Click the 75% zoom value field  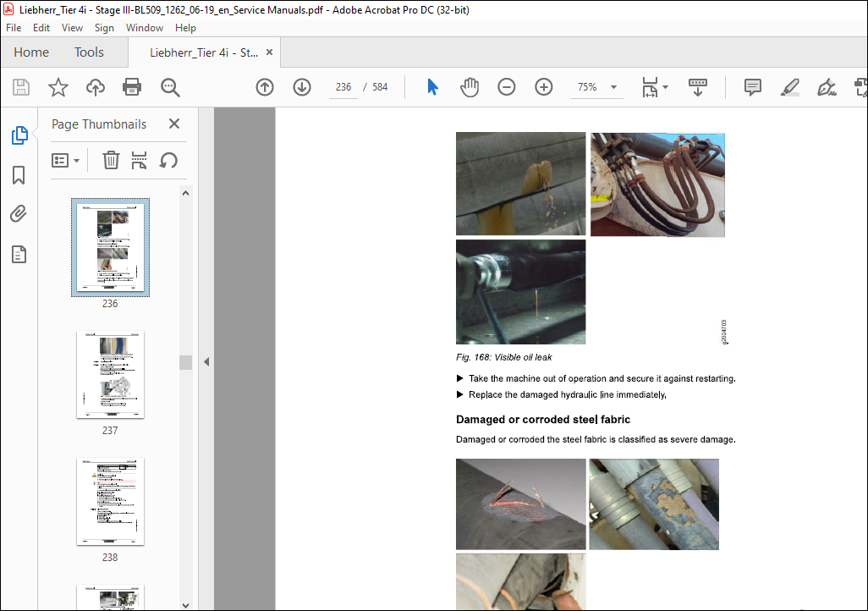pos(587,87)
